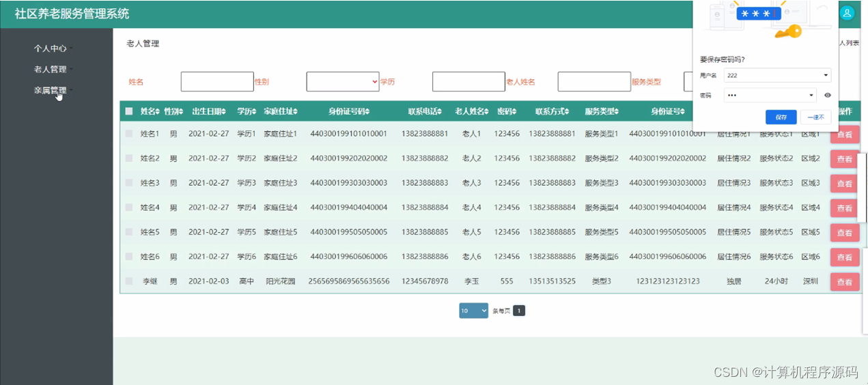Viewport: 868px width, 385px height.
Task: Click the 服务类型4 cell
Action: click(x=601, y=208)
